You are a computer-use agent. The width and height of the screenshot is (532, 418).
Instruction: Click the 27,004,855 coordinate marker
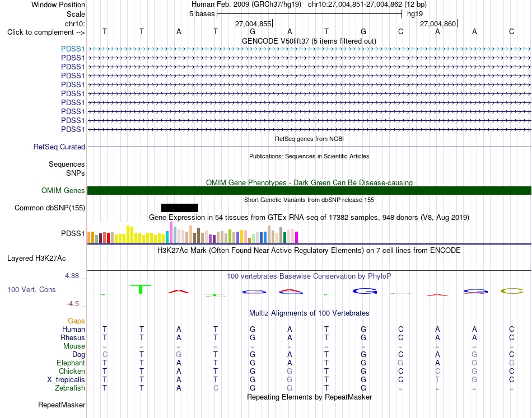(253, 24)
